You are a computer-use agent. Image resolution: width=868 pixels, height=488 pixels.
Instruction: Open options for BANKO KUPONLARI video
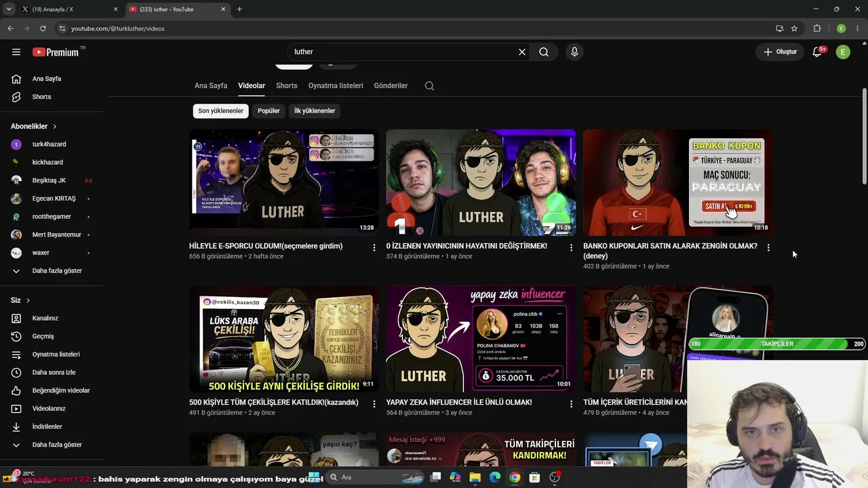click(x=768, y=248)
